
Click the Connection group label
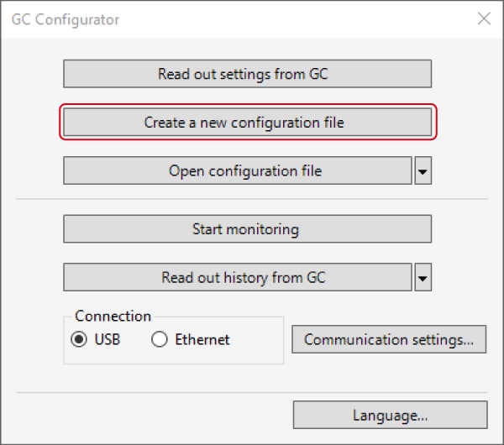click(x=113, y=316)
